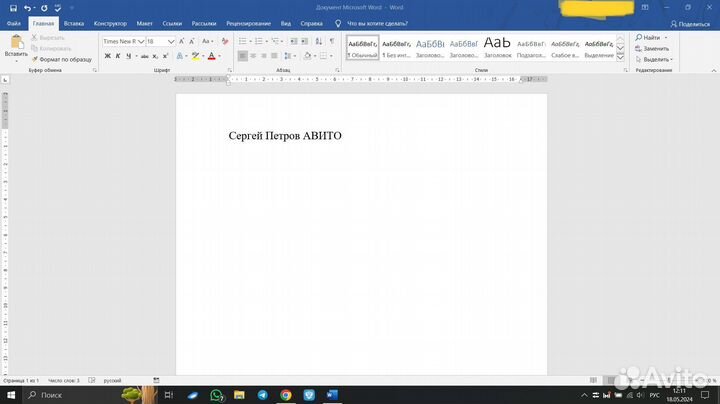Switch to Рецензирование tab
Viewport: 720px width, 404px height.
[x=248, y=23]
